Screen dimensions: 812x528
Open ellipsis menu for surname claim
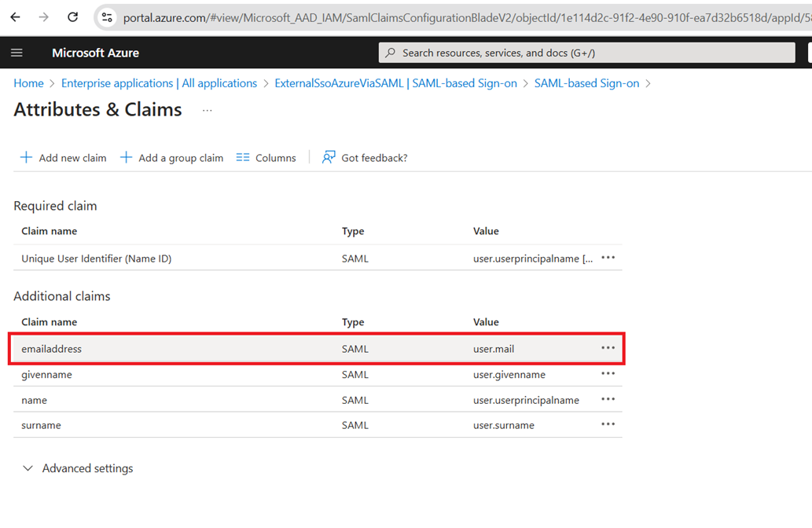pos(608,424)
